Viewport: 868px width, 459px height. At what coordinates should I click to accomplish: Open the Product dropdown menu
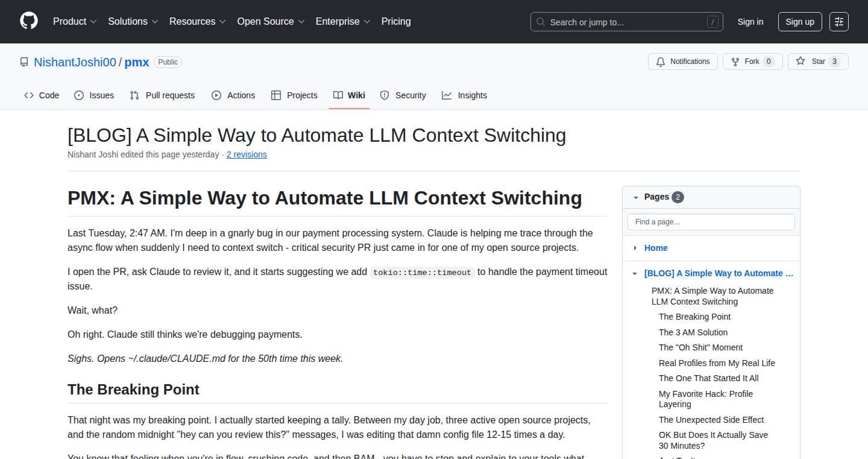pos(75,22)
